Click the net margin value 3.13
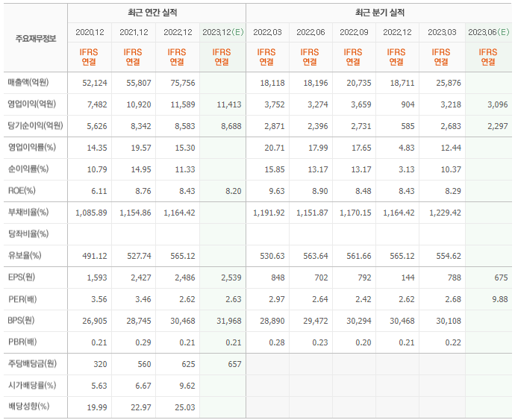 tap(407, 169)
